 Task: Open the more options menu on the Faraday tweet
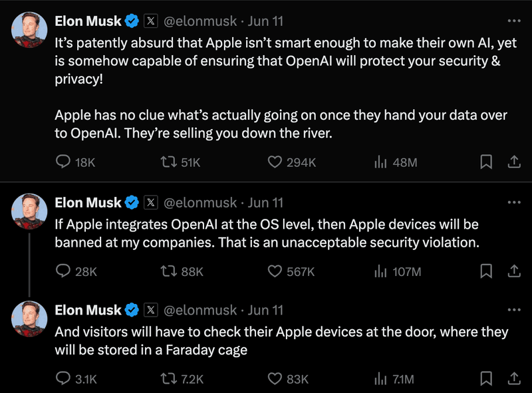(x=515, y=309)
